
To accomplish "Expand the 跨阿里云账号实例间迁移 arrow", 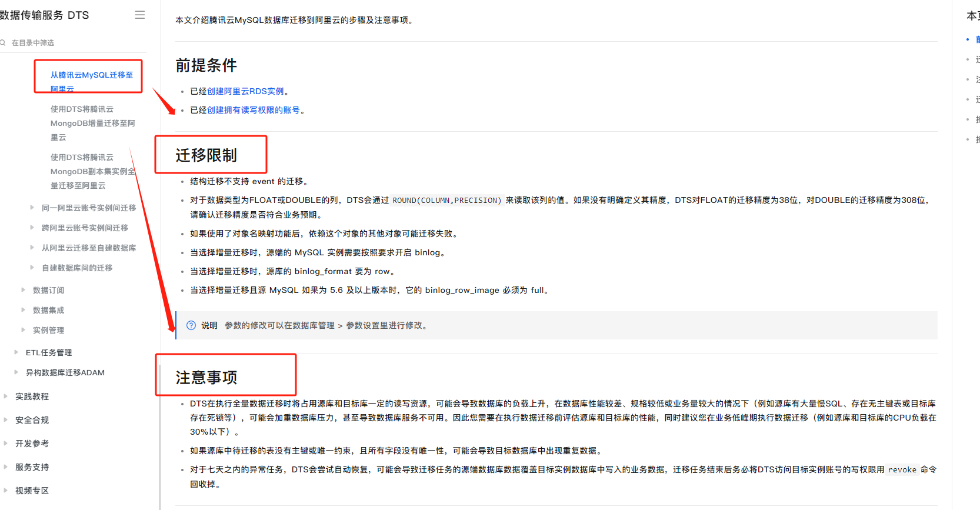I will (32, 227).
